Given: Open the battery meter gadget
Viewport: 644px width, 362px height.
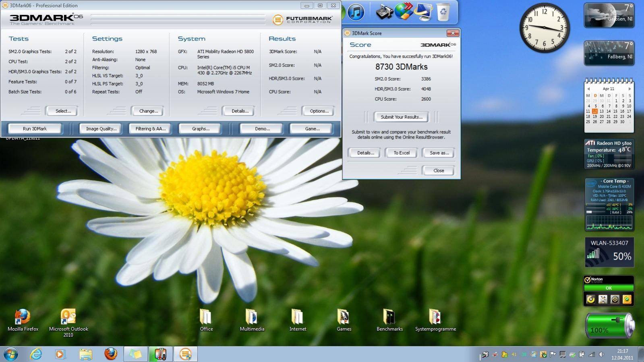Looking at the screenshot, I should 609,325.
